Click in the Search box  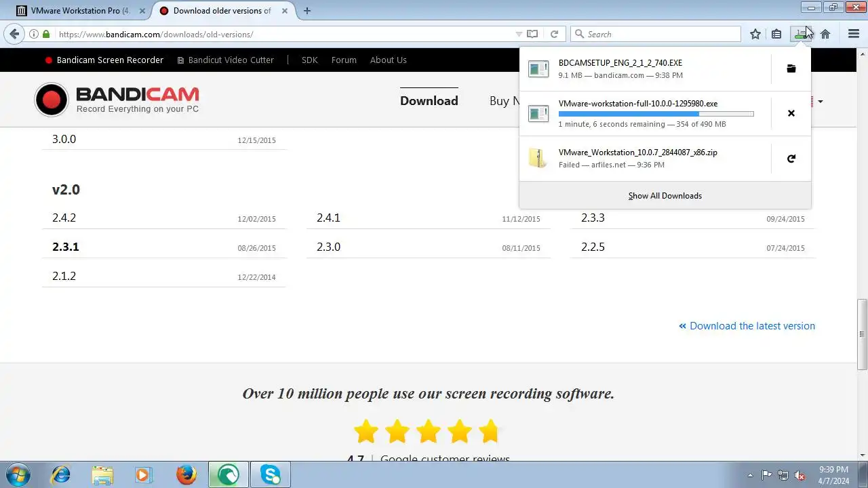656,34
